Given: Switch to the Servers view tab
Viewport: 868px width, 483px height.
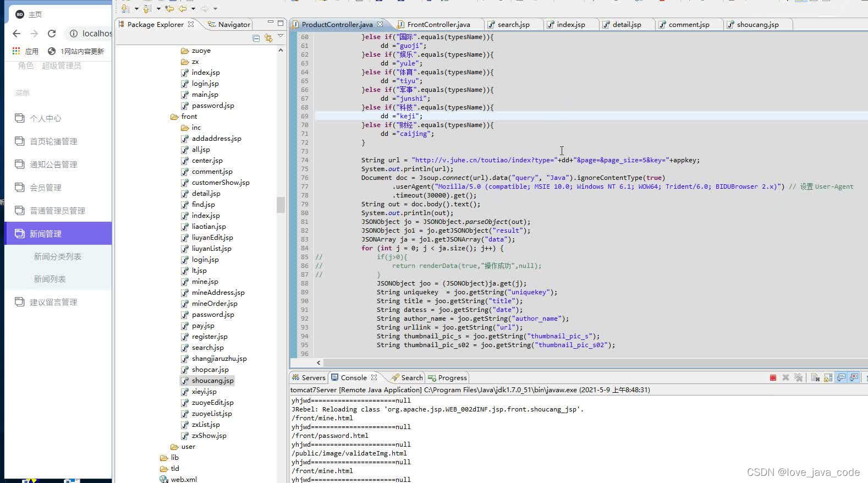Looking at the screenshot, I should tap(309, 377).
